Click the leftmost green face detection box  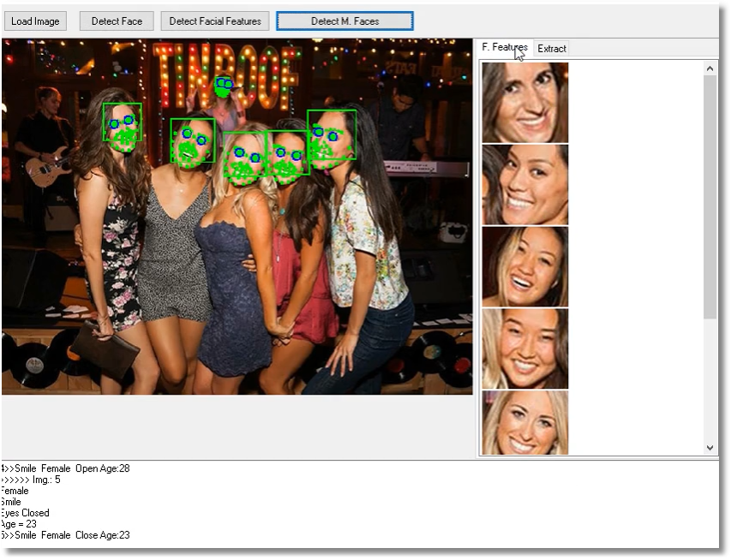click(x=122, y=122)
